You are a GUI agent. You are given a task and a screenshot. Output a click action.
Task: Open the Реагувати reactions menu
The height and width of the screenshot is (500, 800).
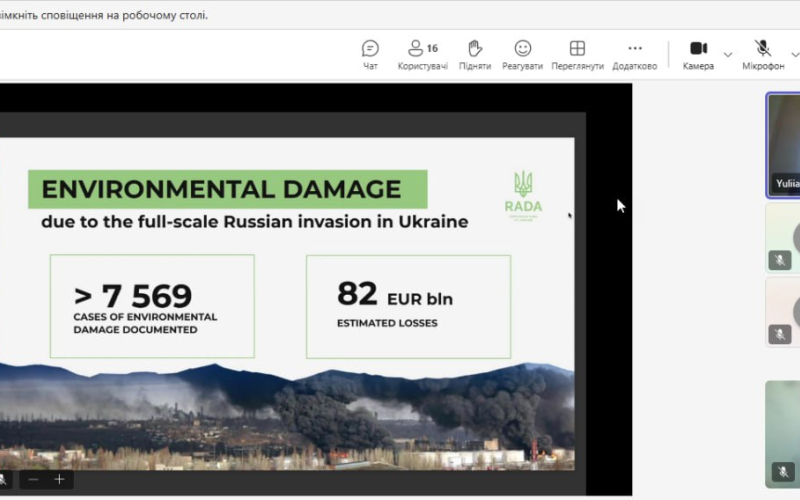pyautogui.click(x=522, y=55)
